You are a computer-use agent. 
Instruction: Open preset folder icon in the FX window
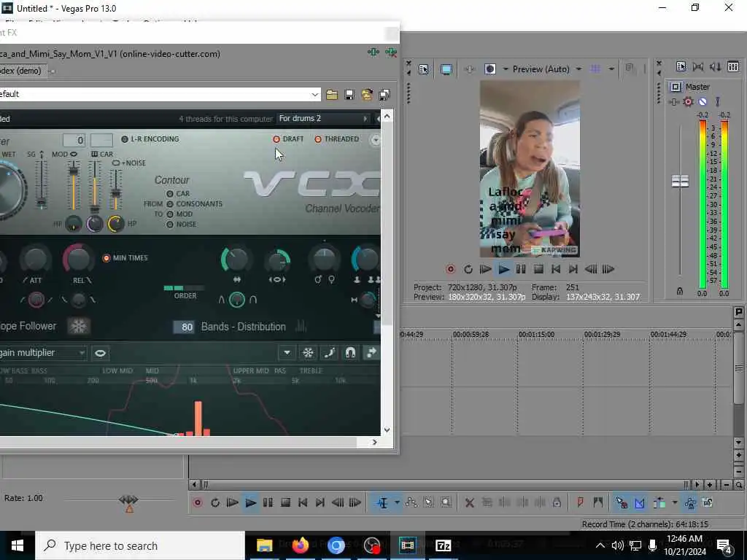point(332,95)
